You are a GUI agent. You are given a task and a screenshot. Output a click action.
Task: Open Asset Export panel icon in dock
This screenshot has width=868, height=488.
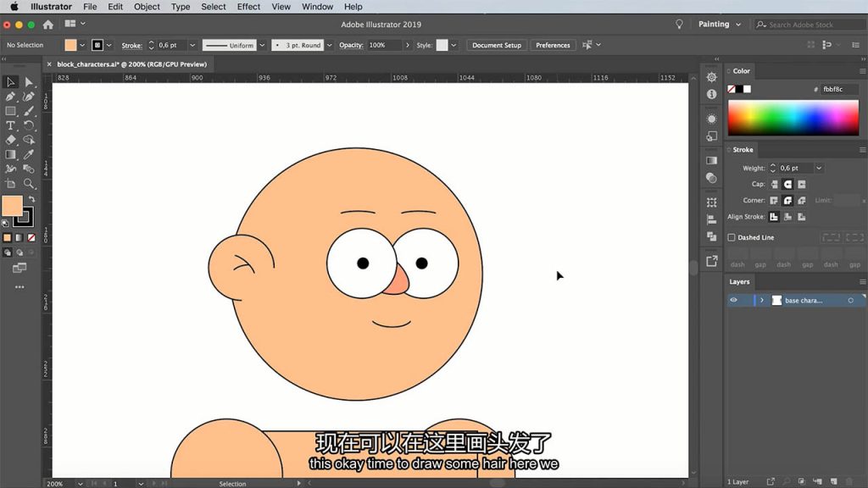click(712, 261)
